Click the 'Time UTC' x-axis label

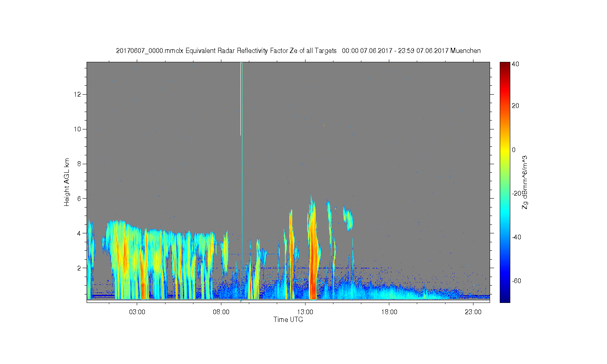click(288, 320)
